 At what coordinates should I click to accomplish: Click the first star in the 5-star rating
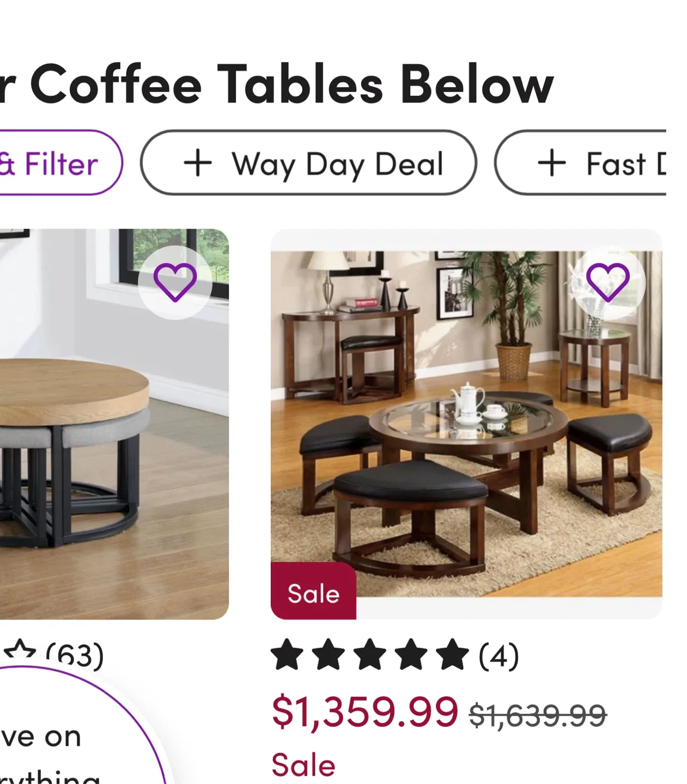pyautogui.click(x=287, y=656)
